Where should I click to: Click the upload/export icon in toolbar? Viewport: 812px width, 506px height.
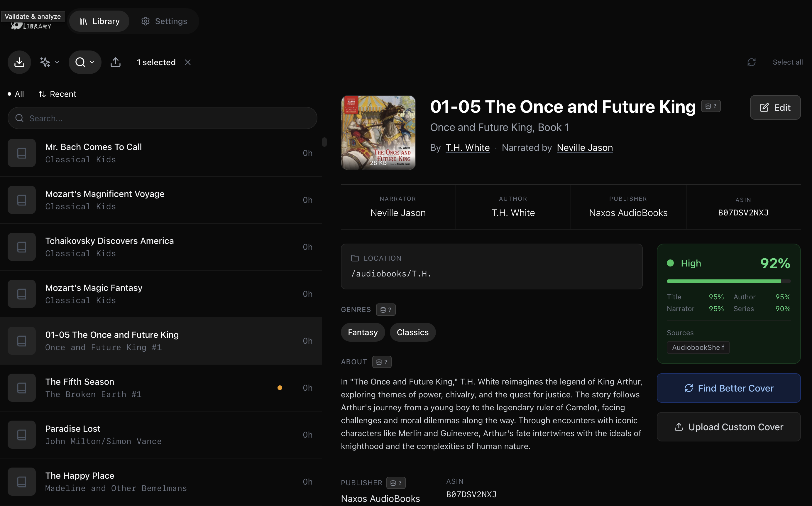115,62
